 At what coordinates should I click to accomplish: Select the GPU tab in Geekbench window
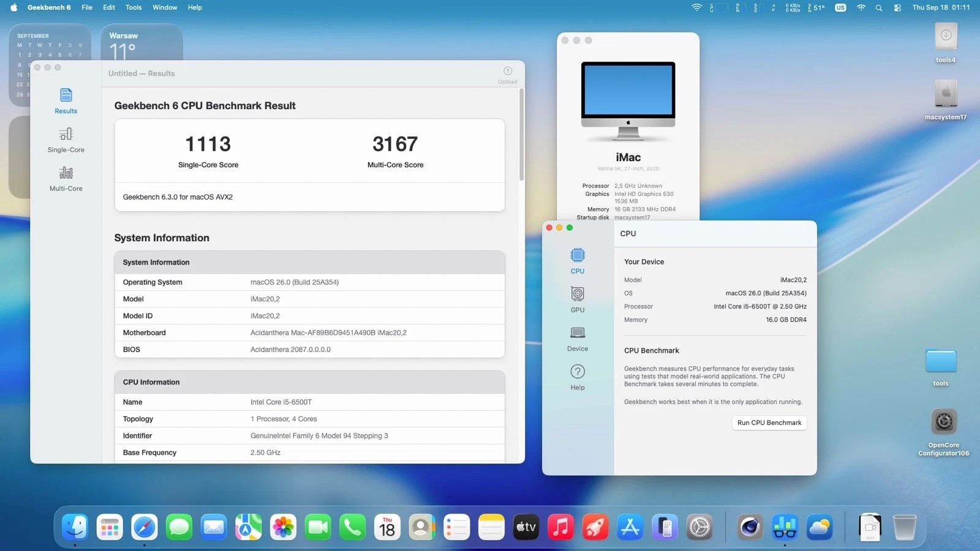[x=577, y=300]
